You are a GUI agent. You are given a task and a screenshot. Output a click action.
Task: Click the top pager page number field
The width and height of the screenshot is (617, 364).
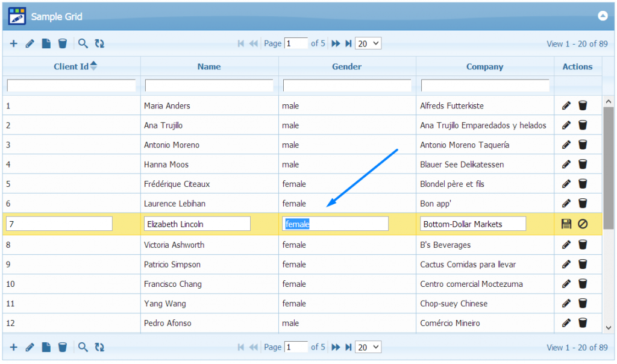coord(296,43)
